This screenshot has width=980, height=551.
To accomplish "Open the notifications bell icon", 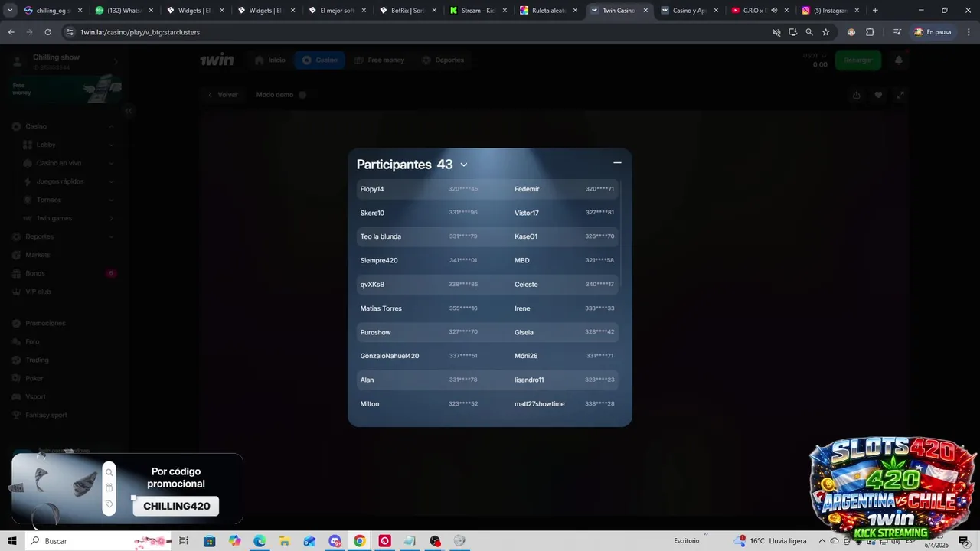I will [899, 60].
